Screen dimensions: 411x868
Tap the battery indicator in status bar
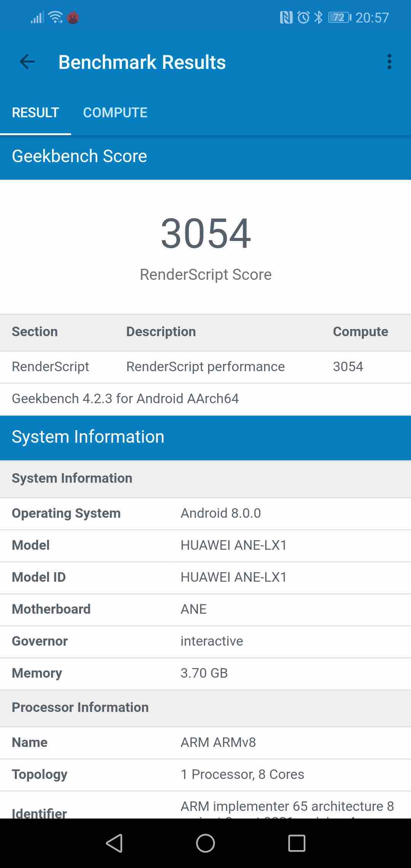[339, 18]
